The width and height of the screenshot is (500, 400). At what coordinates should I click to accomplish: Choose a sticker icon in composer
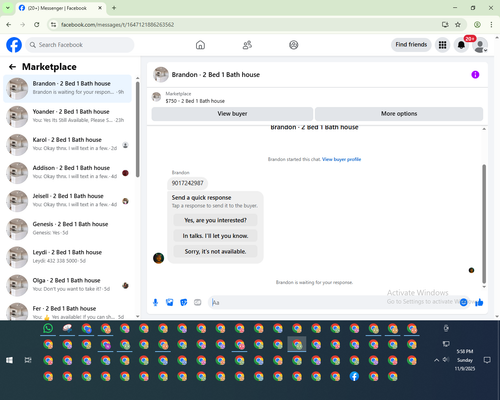point(184,302)
